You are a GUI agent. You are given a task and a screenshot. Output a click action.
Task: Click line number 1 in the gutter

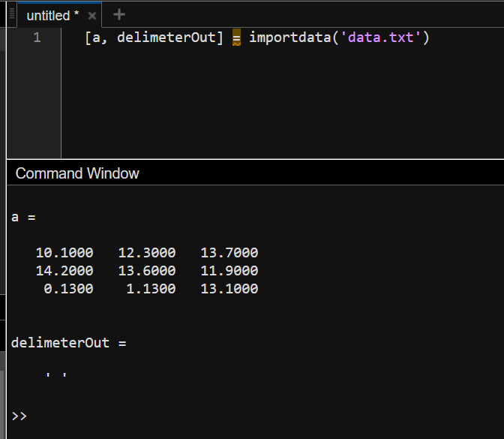coord(37,38)
